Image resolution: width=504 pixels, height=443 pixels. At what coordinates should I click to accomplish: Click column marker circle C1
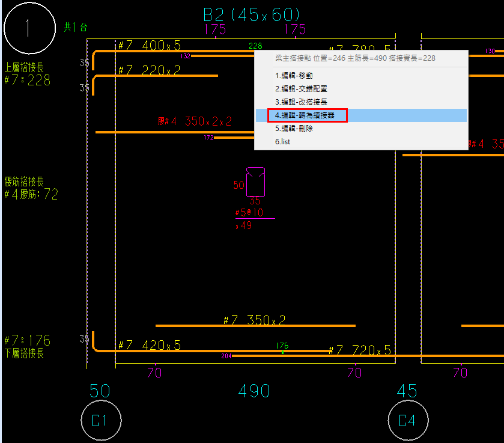tap(101, 421)
